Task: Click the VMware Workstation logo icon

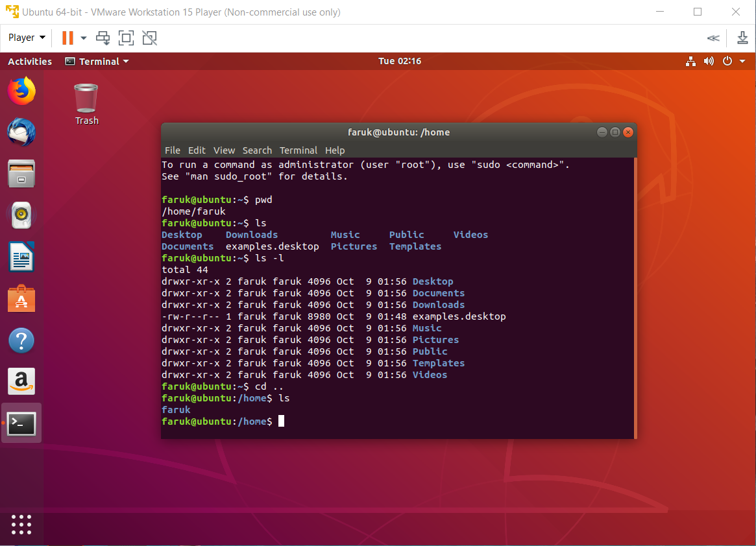Action: point(12,12)
